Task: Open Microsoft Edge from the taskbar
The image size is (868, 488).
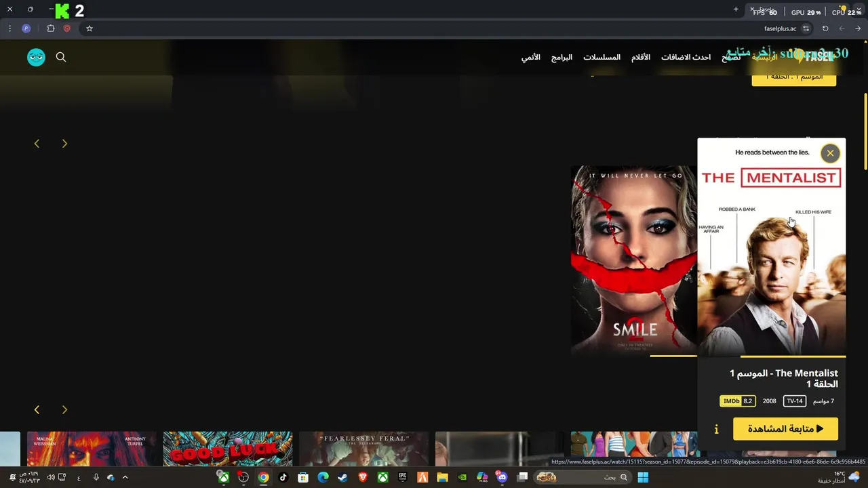Action: coord(323,477)
